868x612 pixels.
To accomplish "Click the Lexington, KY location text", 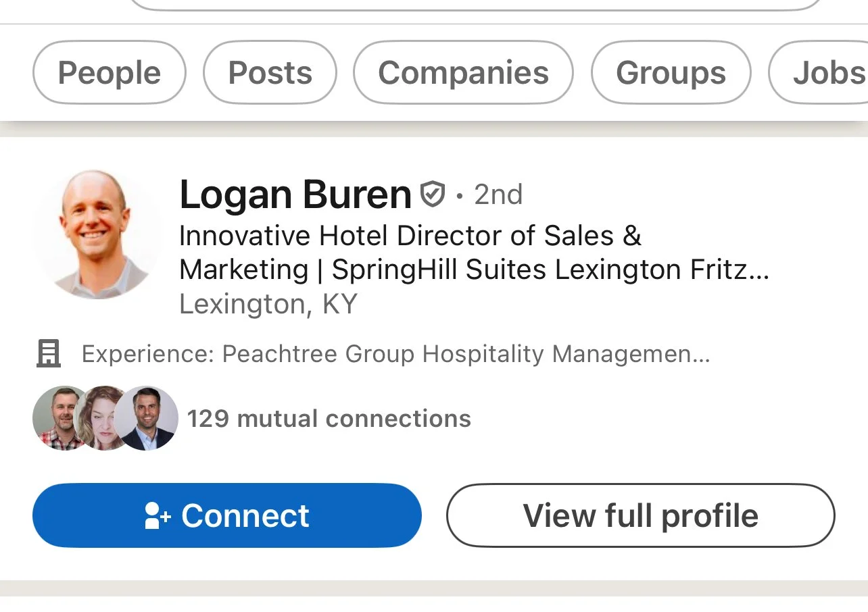I will (x=268, y=305).
